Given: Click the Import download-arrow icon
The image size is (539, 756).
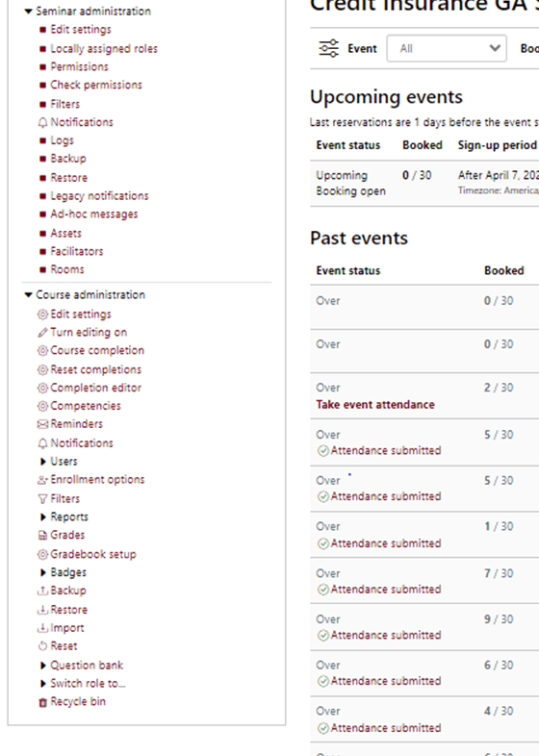Looking at the screenshot, I should 43,628.
